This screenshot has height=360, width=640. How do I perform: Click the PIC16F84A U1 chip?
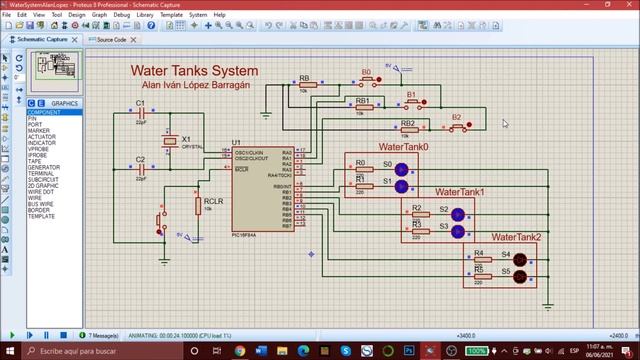coord(263,189)
